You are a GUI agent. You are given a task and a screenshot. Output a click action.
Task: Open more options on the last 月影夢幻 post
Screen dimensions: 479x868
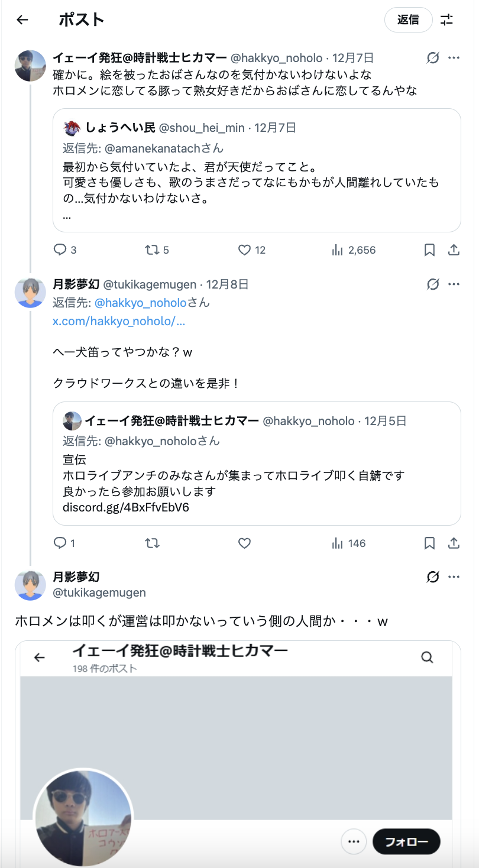[x=454, y=576]
